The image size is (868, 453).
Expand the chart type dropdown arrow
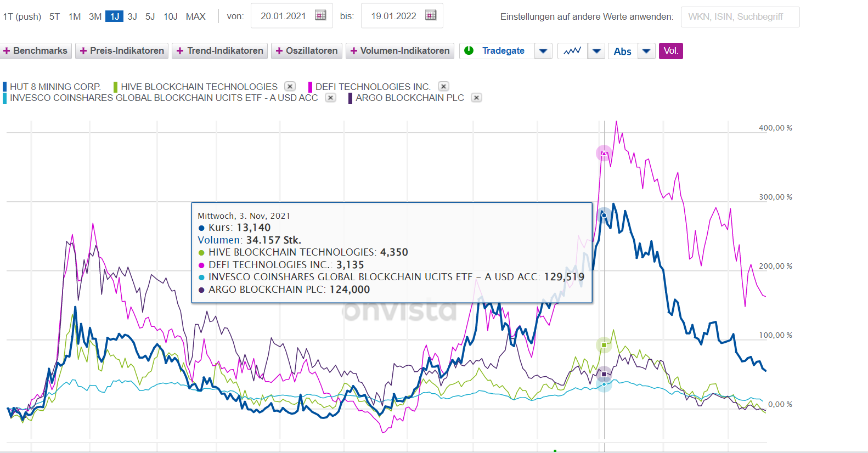tap(596, 51)
